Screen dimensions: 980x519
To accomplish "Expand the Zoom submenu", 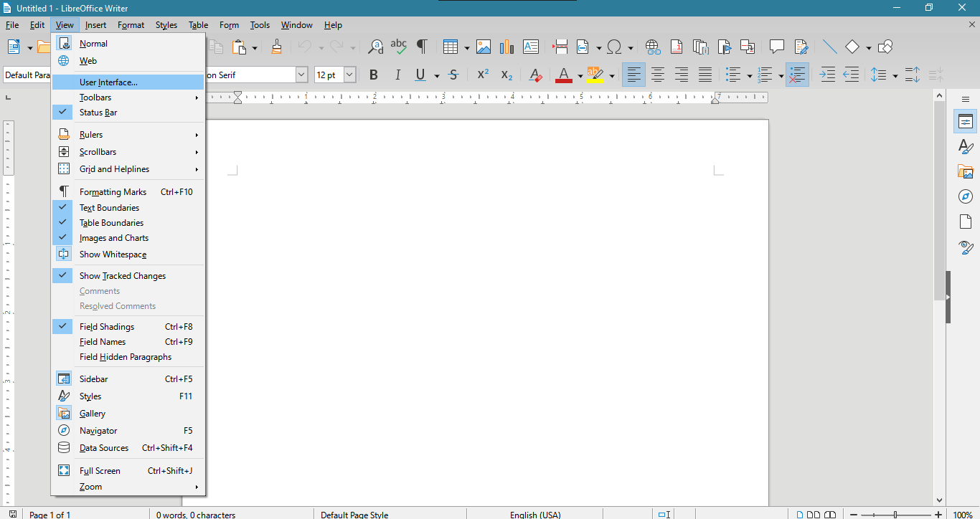I will point(128,486).
